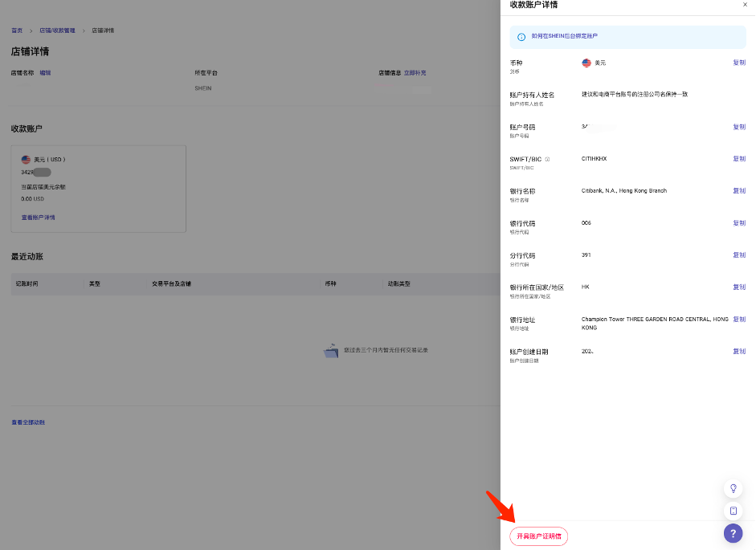Image resolution: width=756 pixels, height=550 pixels.
Task: Copy the 银行名称 Citibank value
Action: click(738, 191)
